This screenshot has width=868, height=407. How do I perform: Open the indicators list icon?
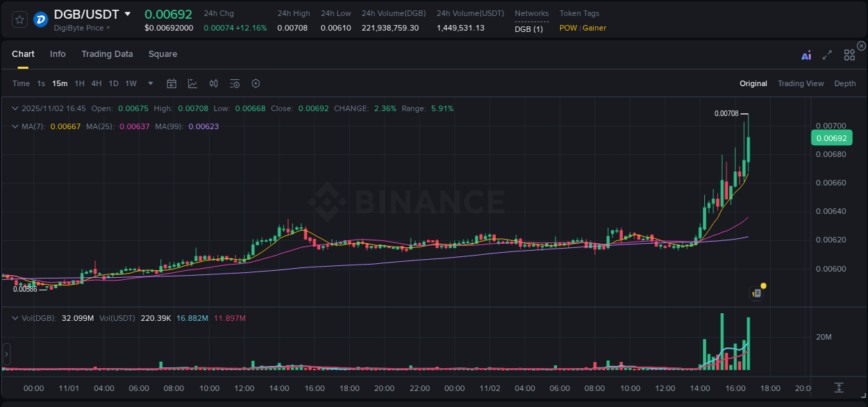pos(234,83)
